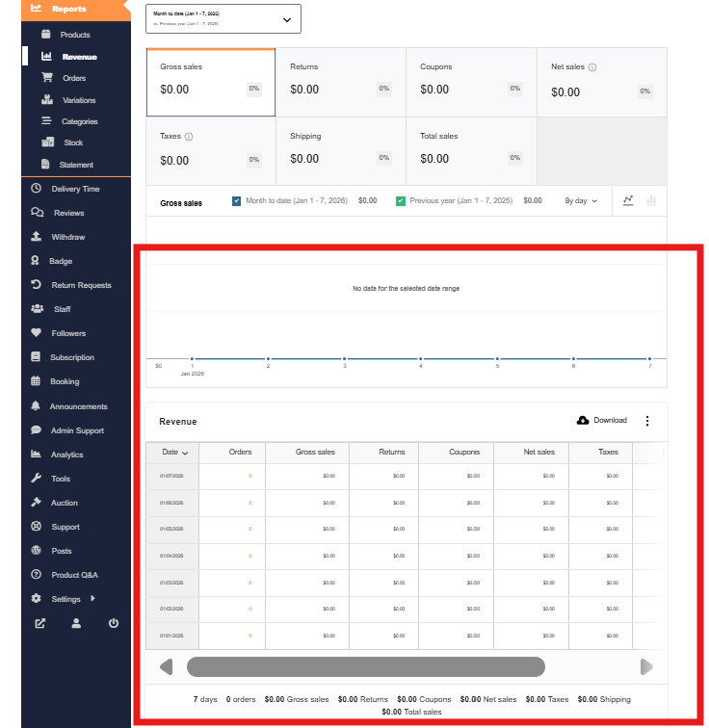The height and width of the screenshot is (728, 709).
Task: Click the line chart view icon
Action: [628, 200]
